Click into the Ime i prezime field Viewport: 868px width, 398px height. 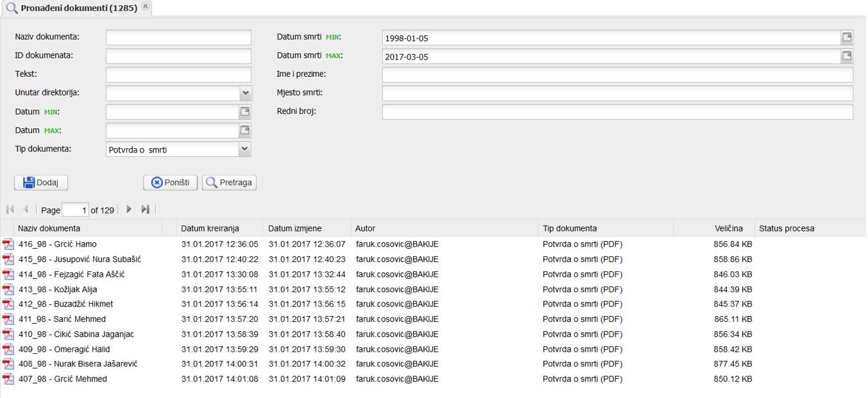pos(617,75)
